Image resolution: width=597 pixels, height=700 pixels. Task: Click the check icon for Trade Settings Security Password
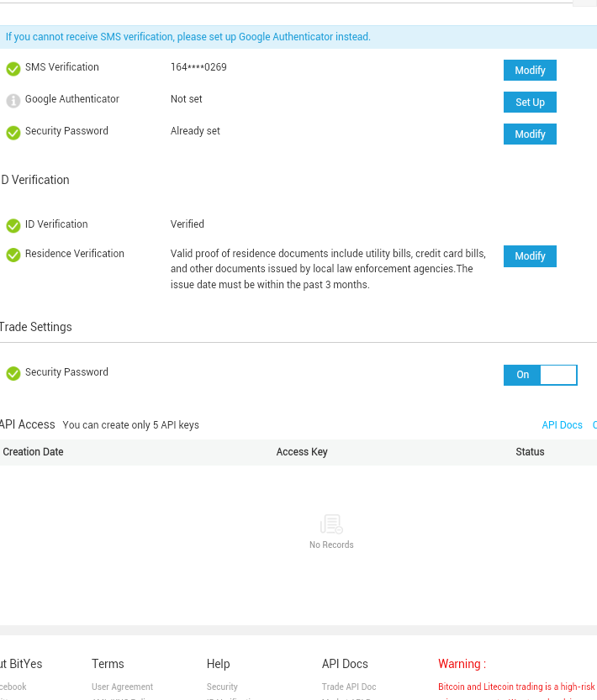click(13, 373)
